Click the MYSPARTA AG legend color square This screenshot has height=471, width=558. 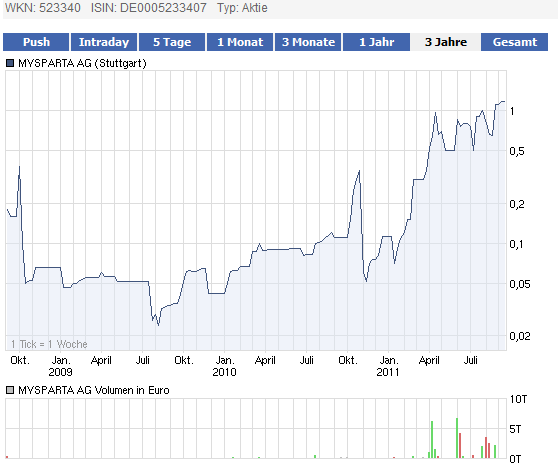click(10, 63)
